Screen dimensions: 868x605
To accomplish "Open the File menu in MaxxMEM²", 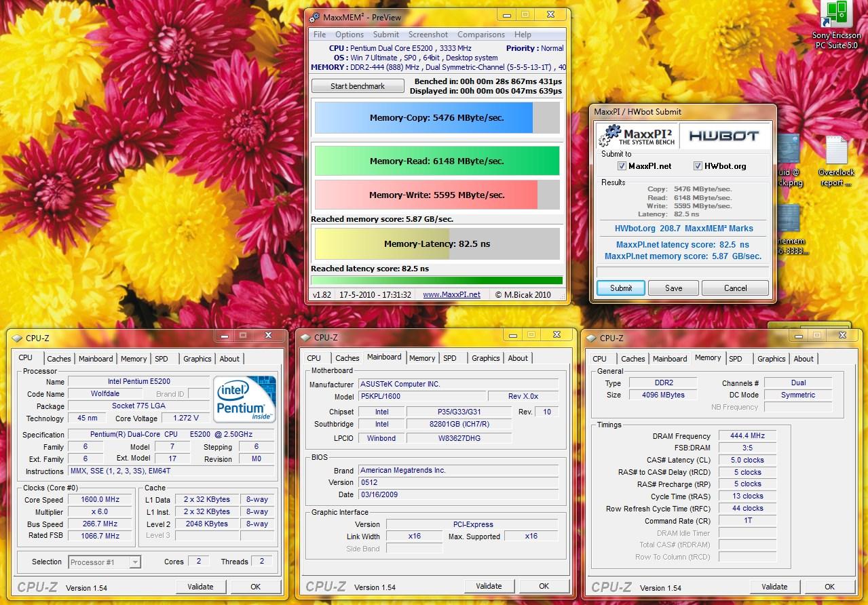I will (320, 35).
